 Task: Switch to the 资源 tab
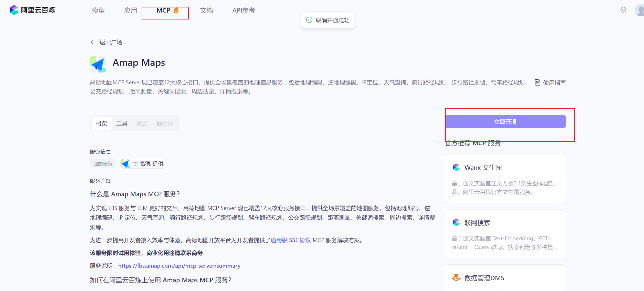[x=142, y=123]
